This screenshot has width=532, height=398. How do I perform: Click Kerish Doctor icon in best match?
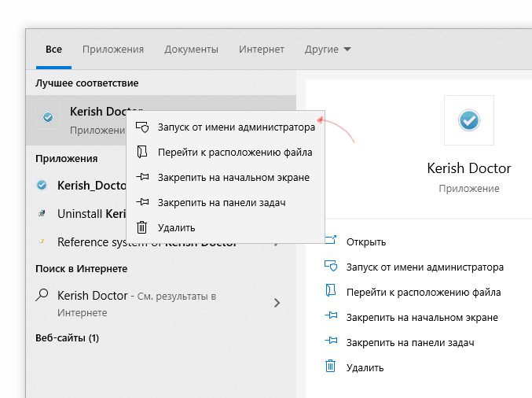click(48, 117)
